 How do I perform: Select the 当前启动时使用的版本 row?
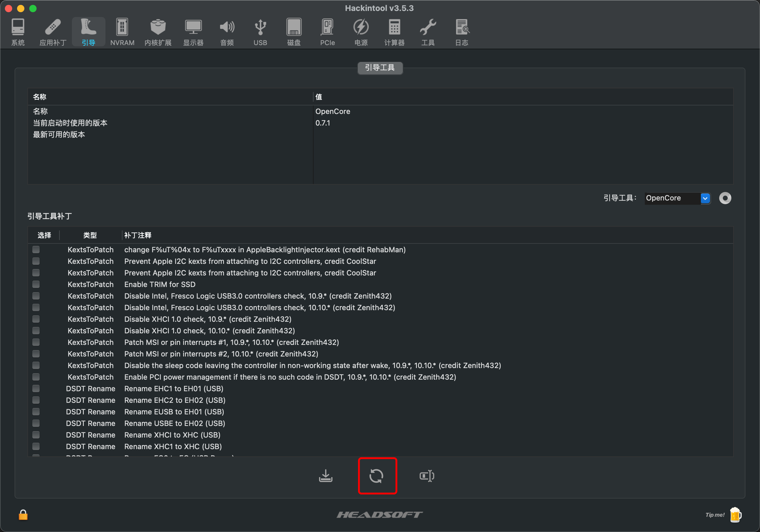point(380,123)
